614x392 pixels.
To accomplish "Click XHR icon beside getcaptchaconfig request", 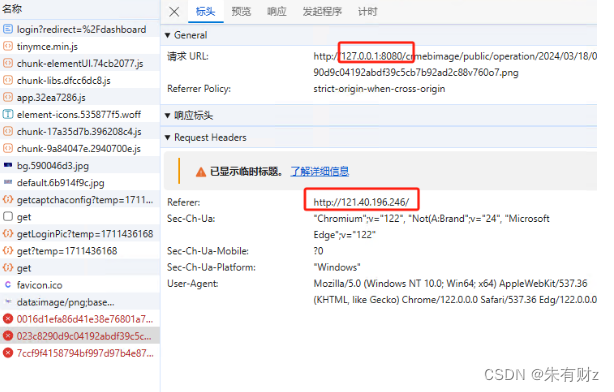I will [8, 199].
